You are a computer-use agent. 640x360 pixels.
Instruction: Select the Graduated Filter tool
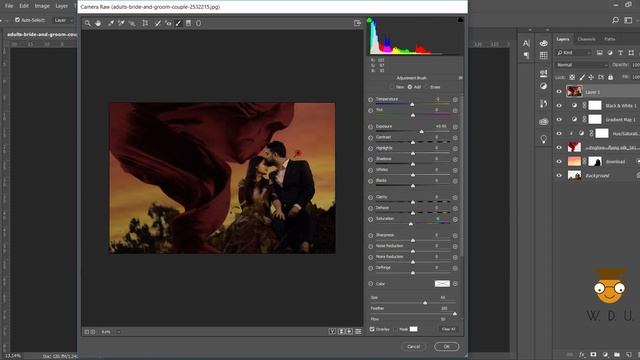click(188, 23)
